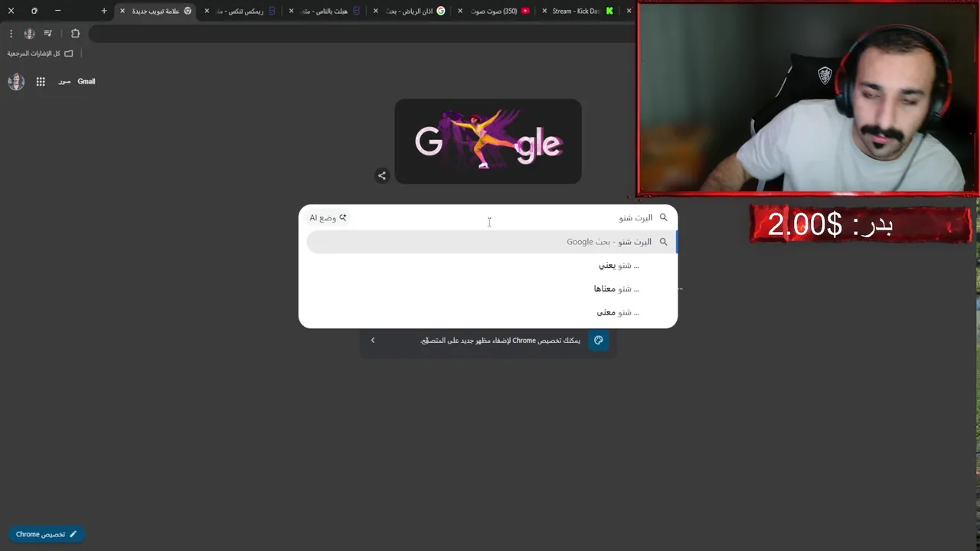This screenshot has height=551, width=980.
Task: Choose the suggestion ending with 'معناها'
Action: click(x=488, y=289)
